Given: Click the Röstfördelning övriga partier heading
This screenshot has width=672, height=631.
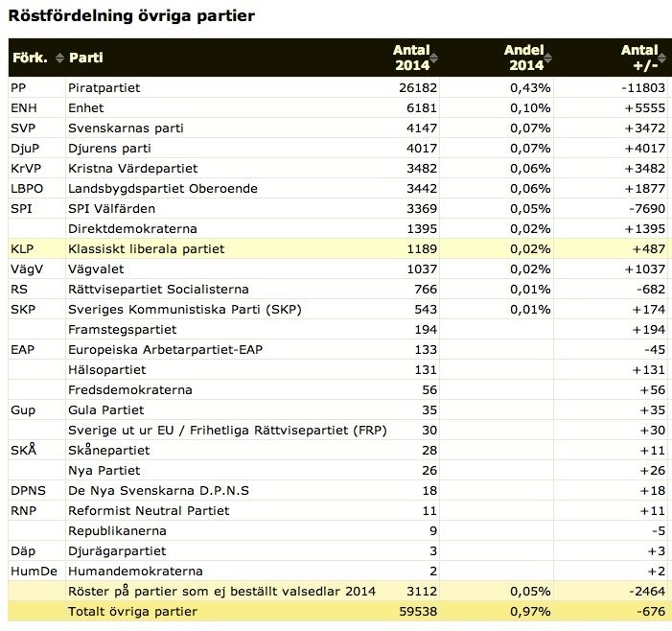Looking at the screenshot, I should [x=131, y=16].
